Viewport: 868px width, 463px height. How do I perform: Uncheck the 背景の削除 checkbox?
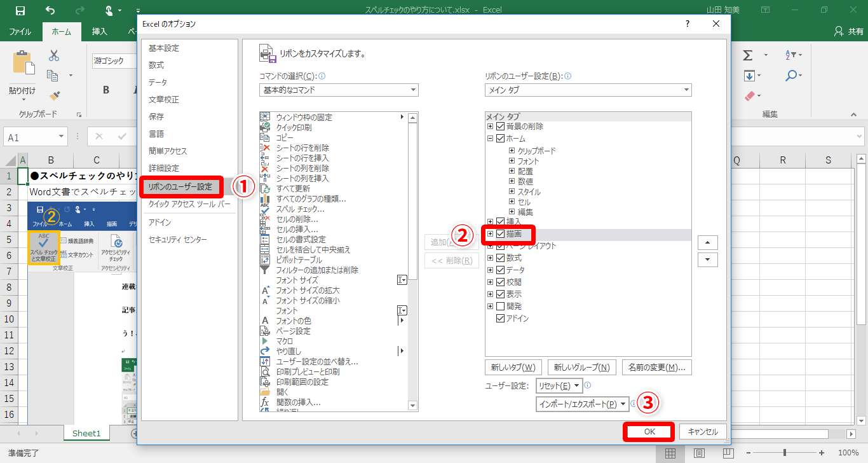click(500, 127)
